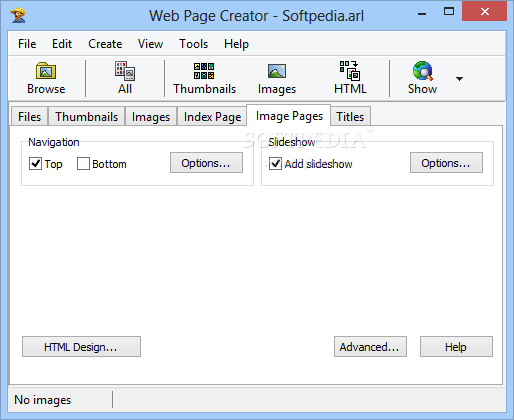The width and height of the screenshot is (514, 420).
Task: Click the No images status bar text
Action: [43, 400]
